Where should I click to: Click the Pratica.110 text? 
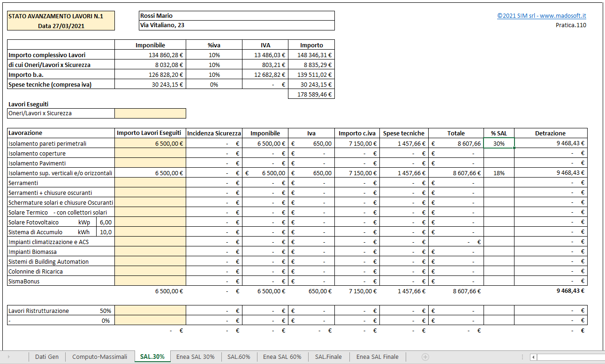click(571, 25)
